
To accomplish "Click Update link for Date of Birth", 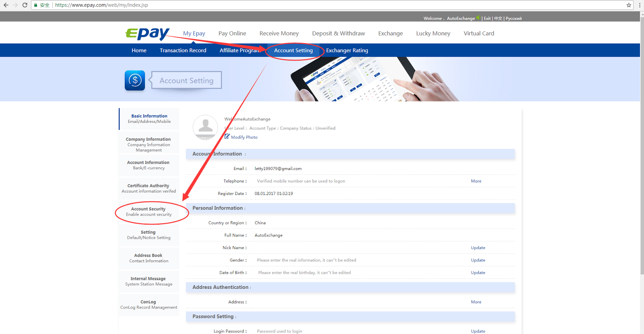I will (478, 273).
